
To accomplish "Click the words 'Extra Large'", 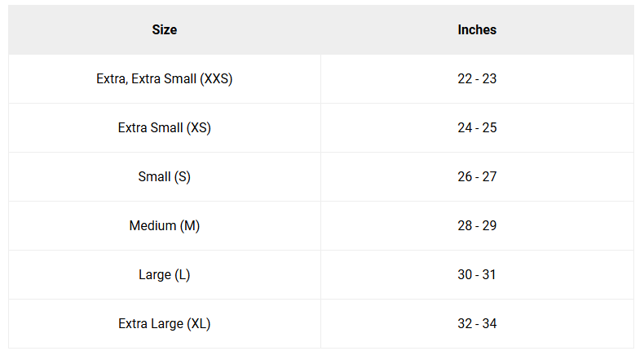I will pyautogui.click(x=151, y=324).
